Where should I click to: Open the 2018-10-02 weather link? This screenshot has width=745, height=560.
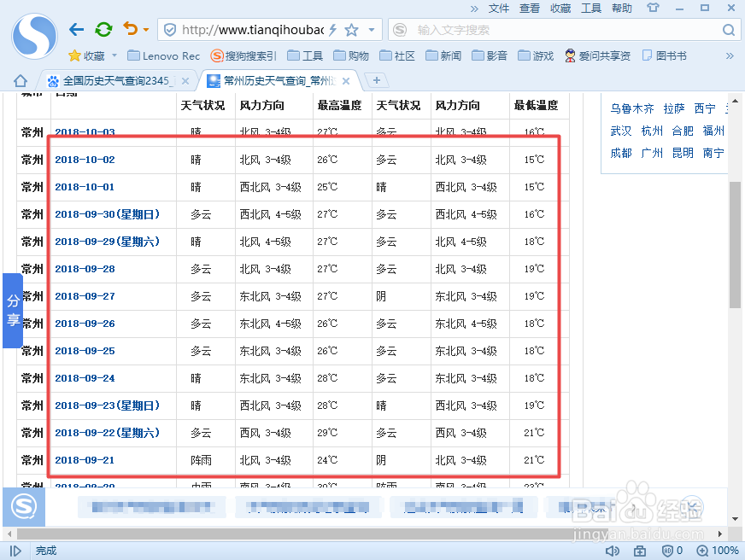pos(85,160)
